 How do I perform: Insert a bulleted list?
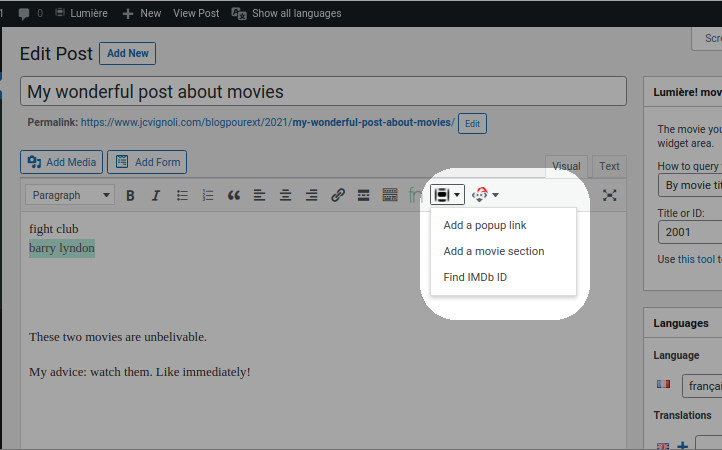pyautogui.click(x=182, y=195)
